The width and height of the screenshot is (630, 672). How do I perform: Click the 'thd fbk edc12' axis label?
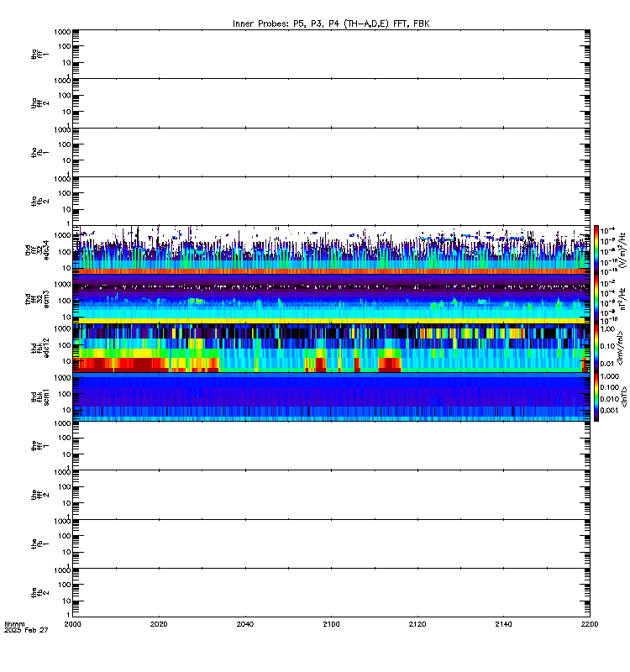click(39, 348)
